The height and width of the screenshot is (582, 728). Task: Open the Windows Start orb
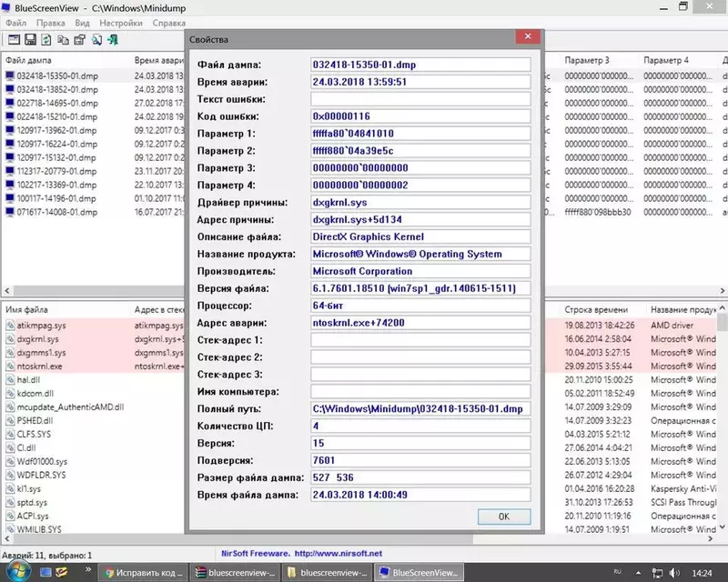click(18, 572)
